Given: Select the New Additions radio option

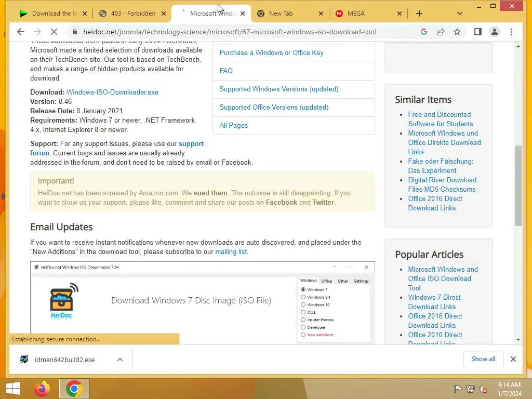Looking at the screenshot, I should pyautogui.click(x=303, y=335).
